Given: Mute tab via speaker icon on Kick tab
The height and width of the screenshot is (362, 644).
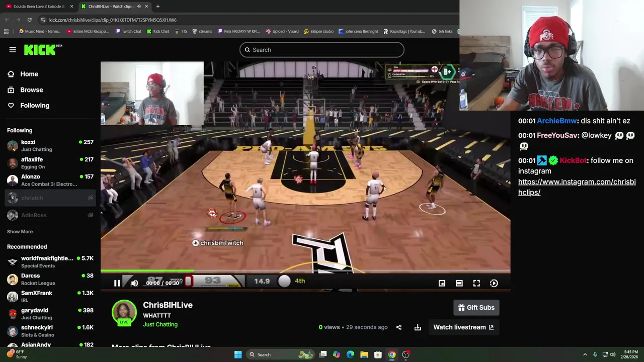Looking at the screenshot, I should tap(138, 6).
